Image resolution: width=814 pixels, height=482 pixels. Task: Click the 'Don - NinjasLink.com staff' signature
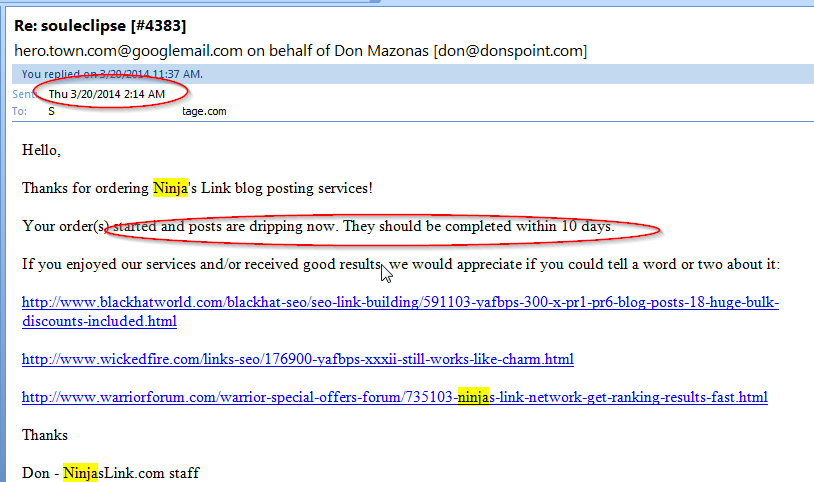111,473
